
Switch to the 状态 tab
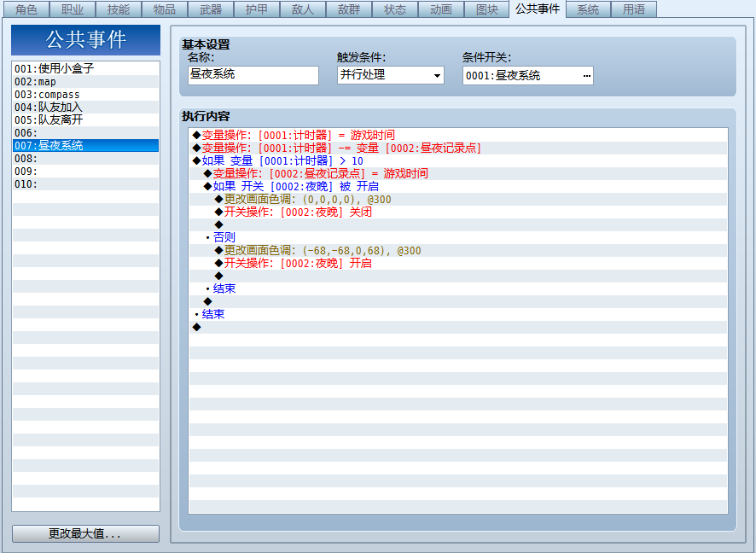pyautogui.click(x=395, y=9)
